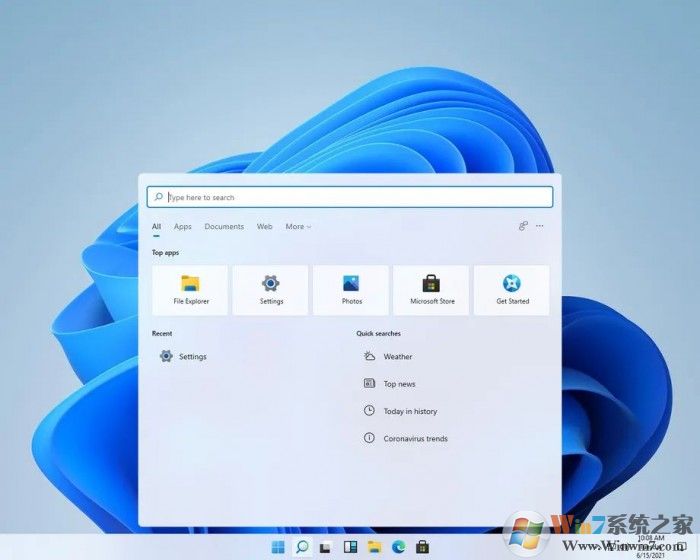Screen dimensions: 700x560
Task: Open the three-dot options menu
Action: coord(540,226)
